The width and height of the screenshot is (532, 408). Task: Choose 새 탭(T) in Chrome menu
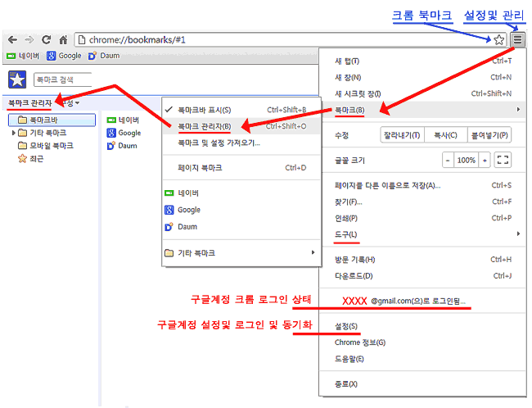[x=423, y=61]
